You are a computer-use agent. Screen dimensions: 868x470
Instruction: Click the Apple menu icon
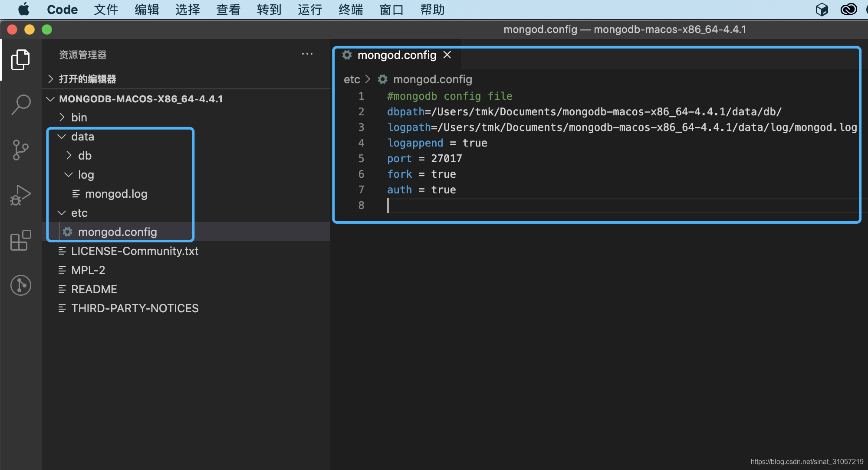(x=24, y=9)
